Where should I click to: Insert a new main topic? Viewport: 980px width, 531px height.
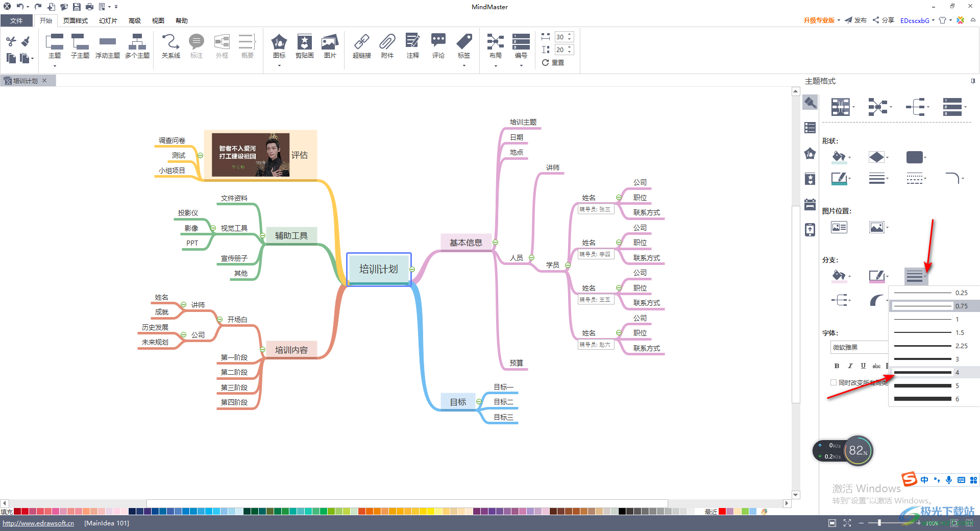tap(55, 46)
